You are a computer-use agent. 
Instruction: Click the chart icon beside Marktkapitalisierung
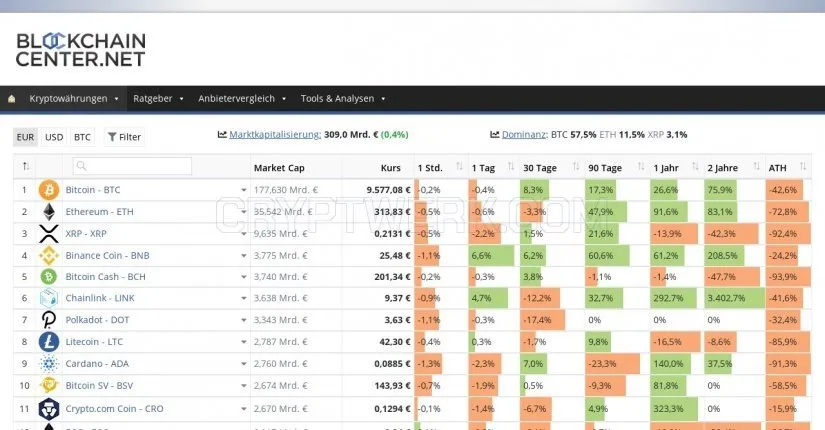pos(222,135)
